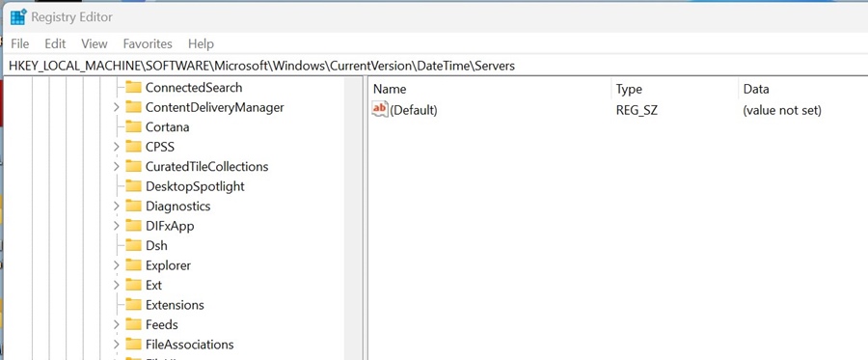Open the Edit menu
Image resolution: width=868 pixels, height=360 pixels.
55,43
